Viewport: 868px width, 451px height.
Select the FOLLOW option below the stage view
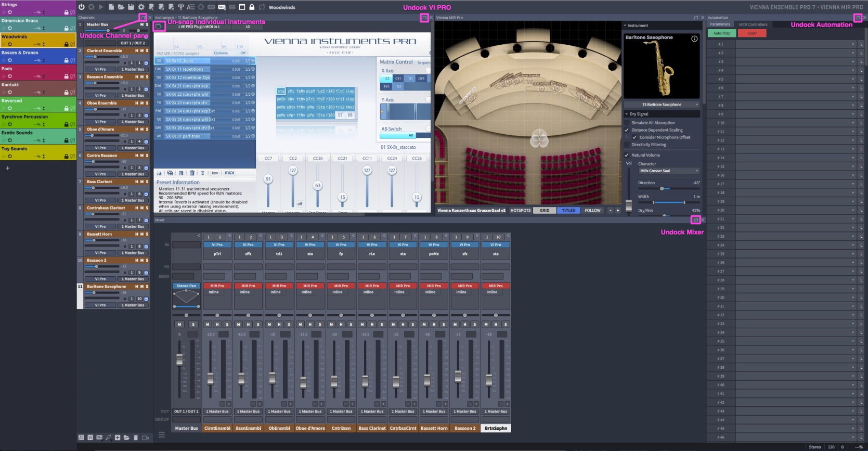tap(592, 211)
